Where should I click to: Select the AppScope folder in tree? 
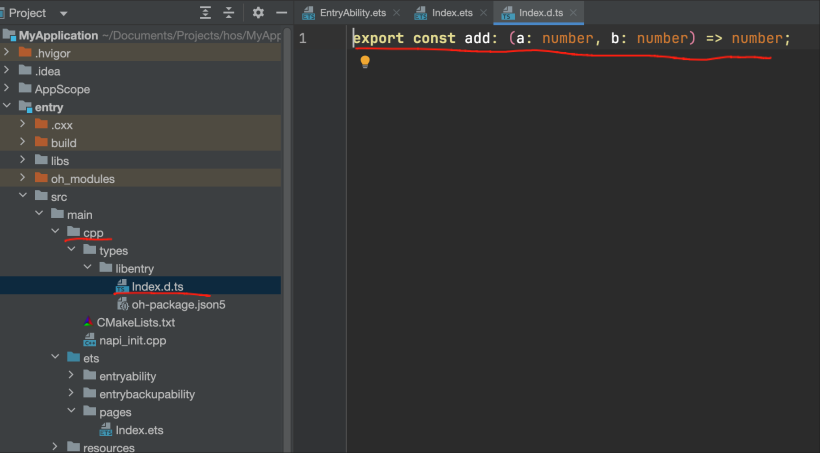point(62,89)
